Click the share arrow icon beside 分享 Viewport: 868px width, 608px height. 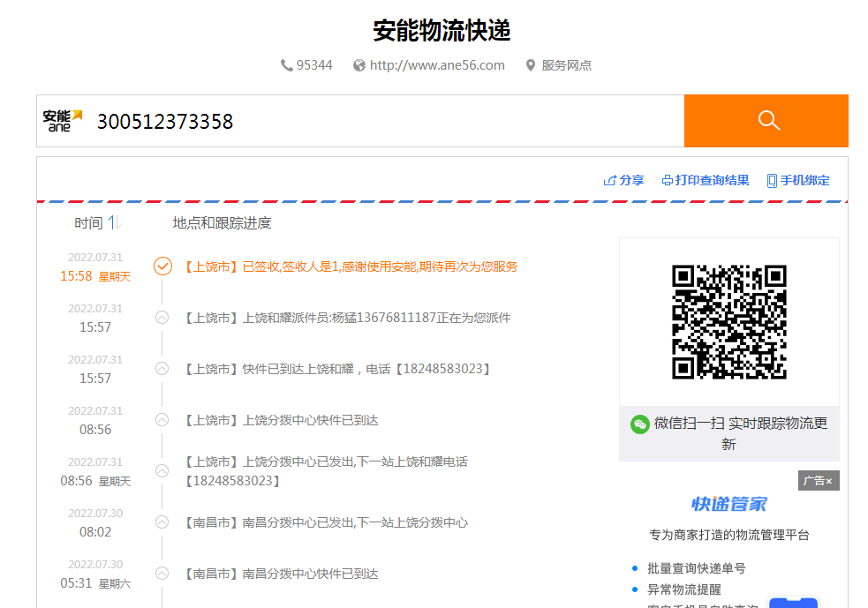tap(609, 180)
